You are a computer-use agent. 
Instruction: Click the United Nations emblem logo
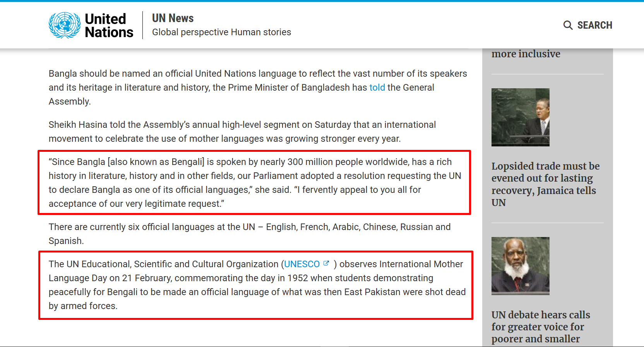(65, 25)
